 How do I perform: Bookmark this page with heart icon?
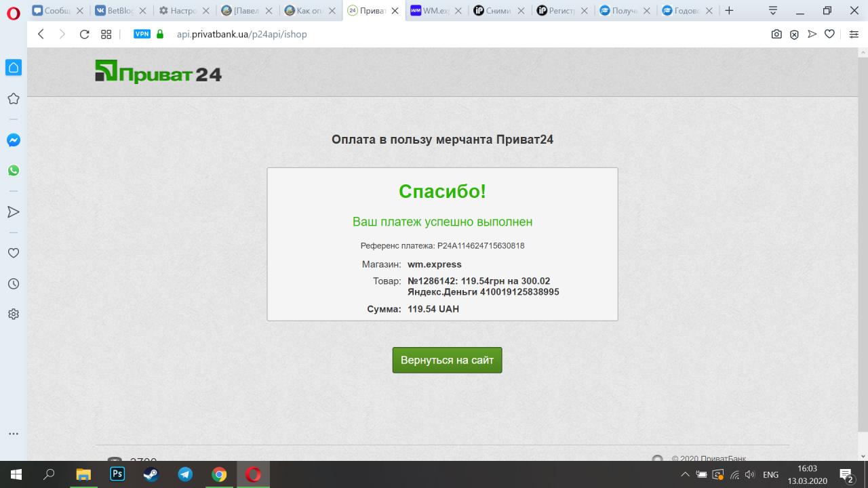click(x=829, y=34)
